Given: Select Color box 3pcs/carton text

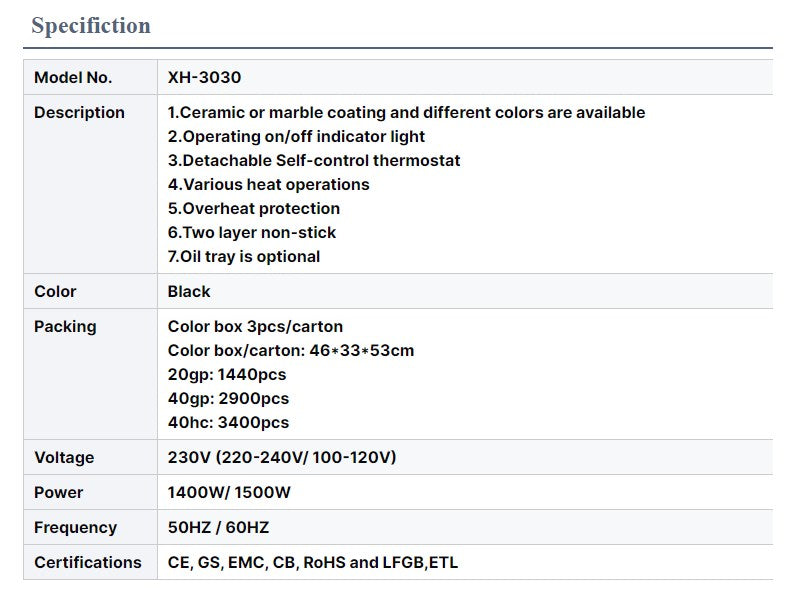Looking at the screenshot, I should coord(255,327).
